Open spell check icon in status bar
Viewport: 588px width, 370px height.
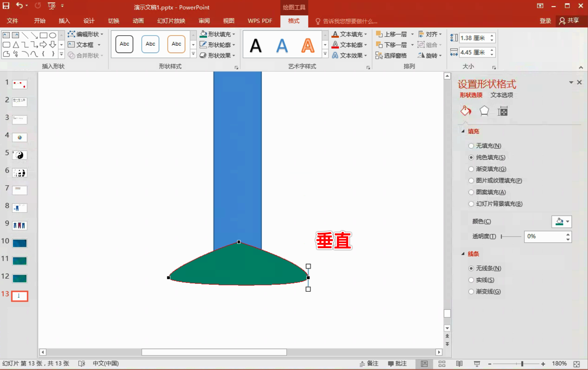click(82, 364)
